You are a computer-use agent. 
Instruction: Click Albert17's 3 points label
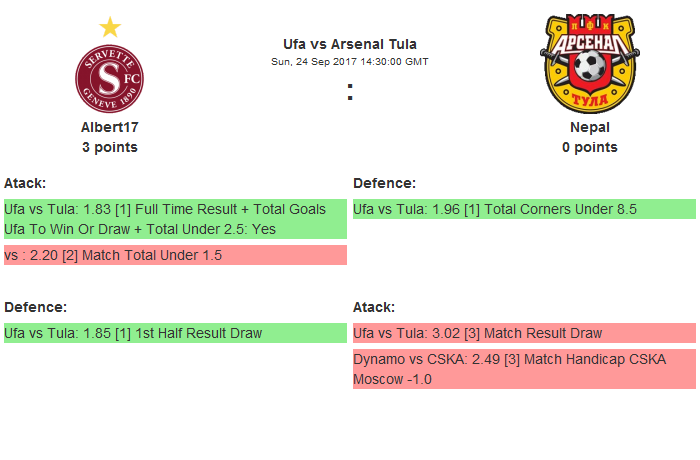(110, 147)
